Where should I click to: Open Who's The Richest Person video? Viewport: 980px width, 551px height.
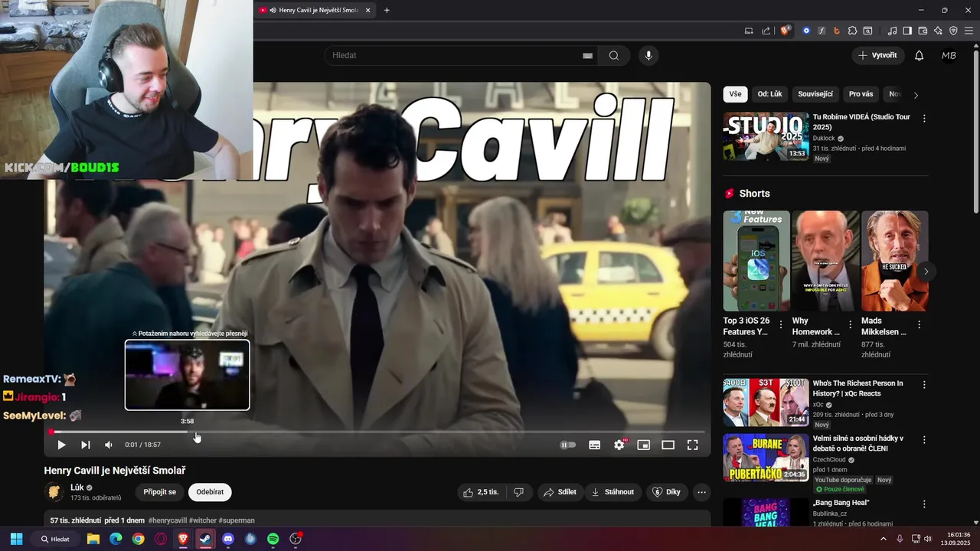[x=766, y=402]
